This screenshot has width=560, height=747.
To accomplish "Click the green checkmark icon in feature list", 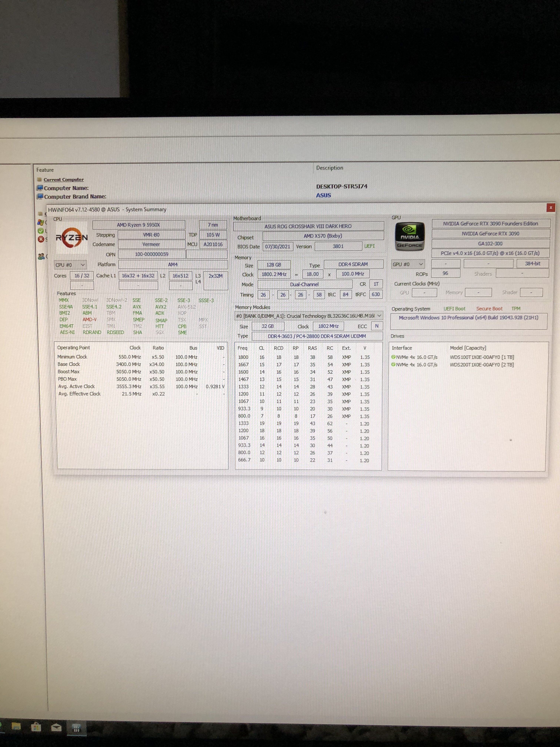I will click(x=41, y=231).
